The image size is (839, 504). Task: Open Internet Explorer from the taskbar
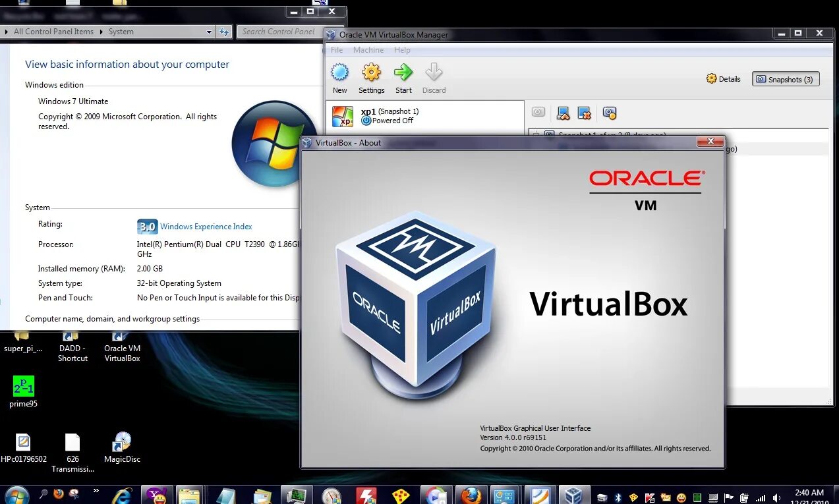click(122, 495)
